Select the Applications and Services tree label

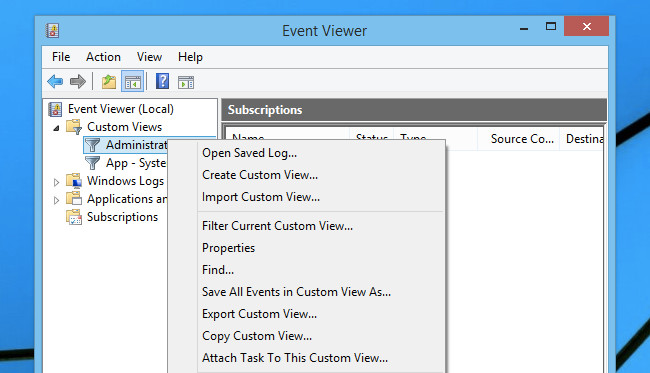pos(127,199)
